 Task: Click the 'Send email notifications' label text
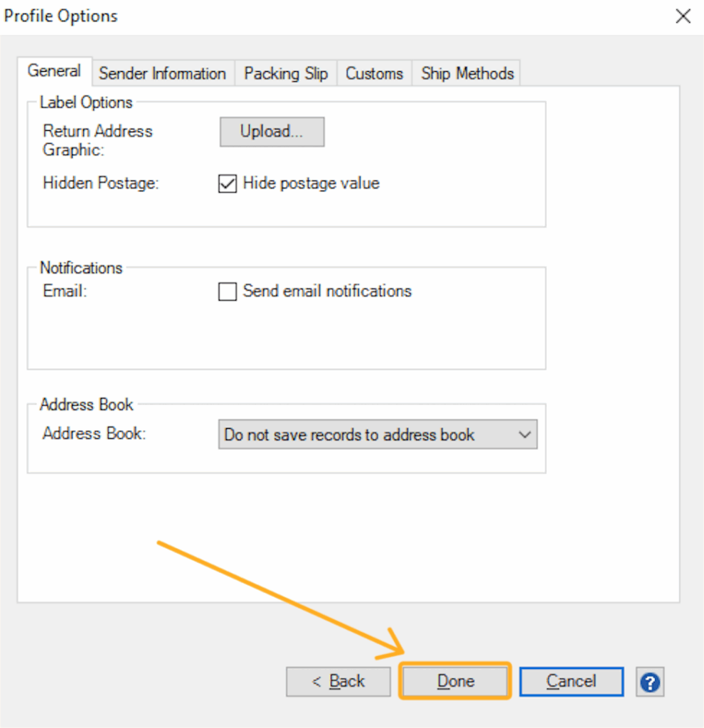coord(327,291)
